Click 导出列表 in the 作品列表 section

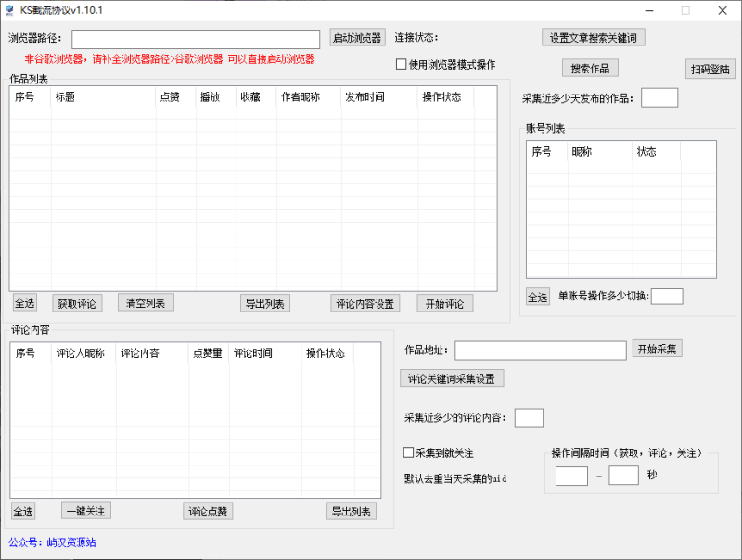[x=265, y=302]
